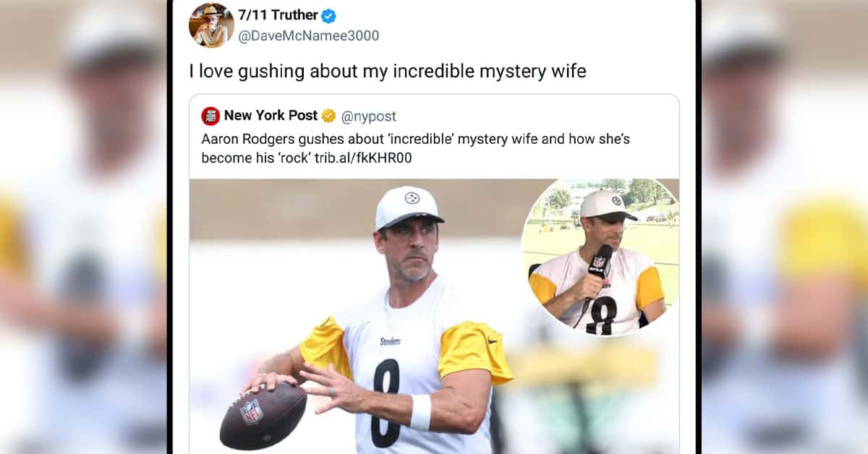Click the gold verified badge beside New York Post

point(328,116)
